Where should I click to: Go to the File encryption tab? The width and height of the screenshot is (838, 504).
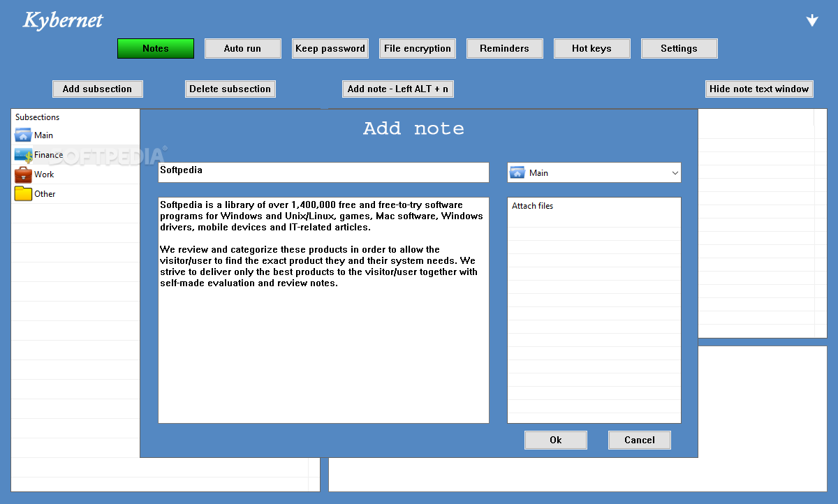coord(418,48)
